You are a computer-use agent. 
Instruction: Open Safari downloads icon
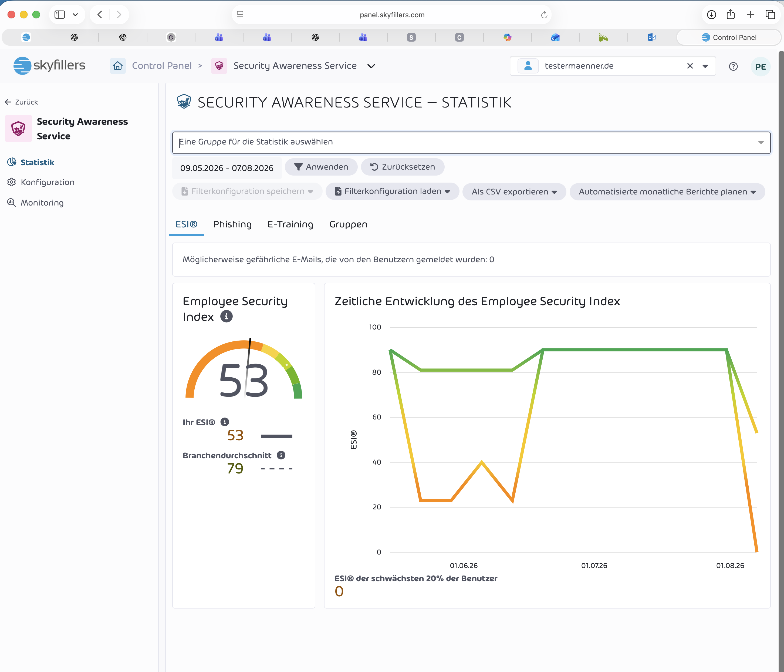pos(711,15)
